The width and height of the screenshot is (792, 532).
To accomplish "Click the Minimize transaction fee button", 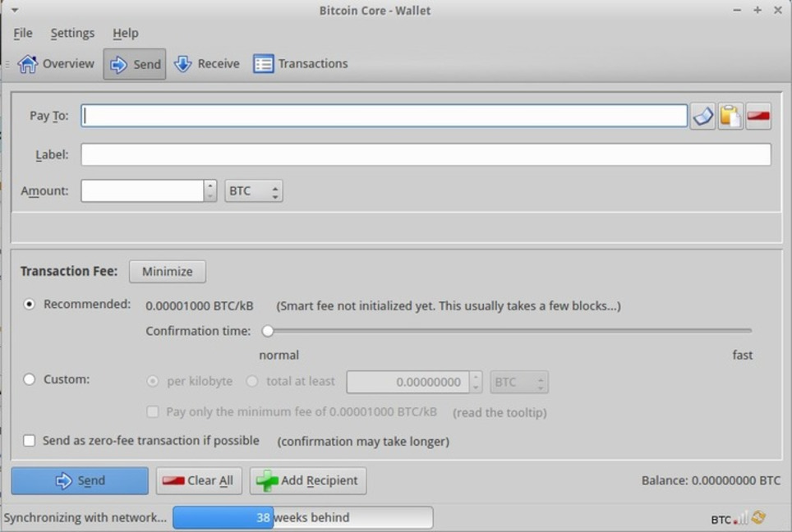I will (x=167, y=272).
